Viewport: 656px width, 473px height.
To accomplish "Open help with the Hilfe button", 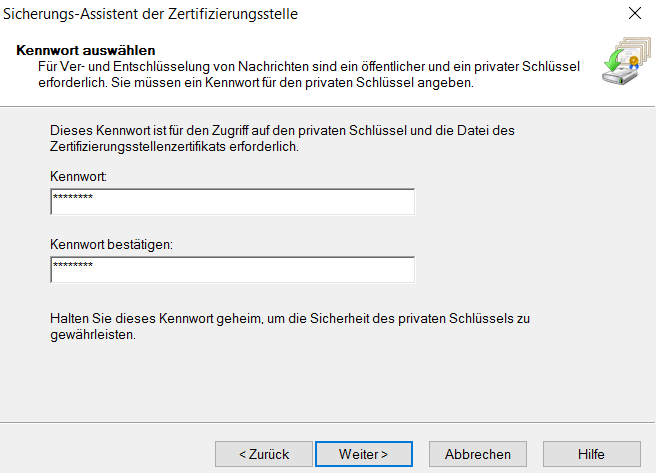I will pyautogui.click(x=591, y=454).
